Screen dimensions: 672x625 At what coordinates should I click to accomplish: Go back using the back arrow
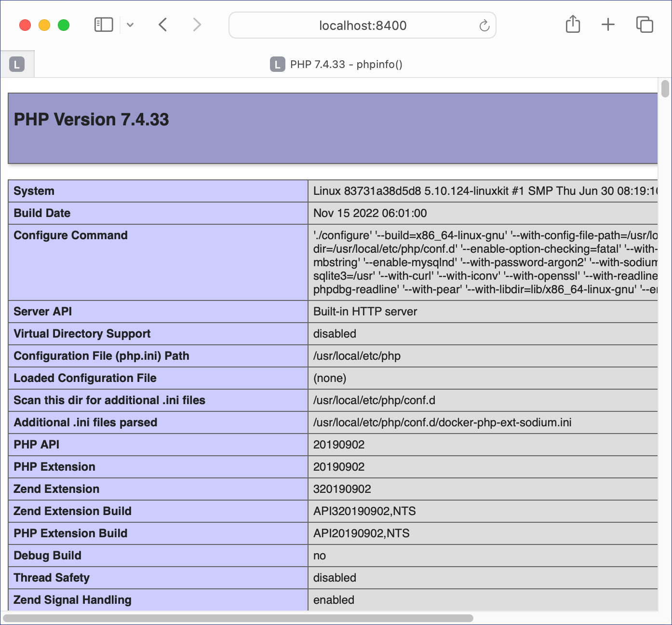coord(163,25)
